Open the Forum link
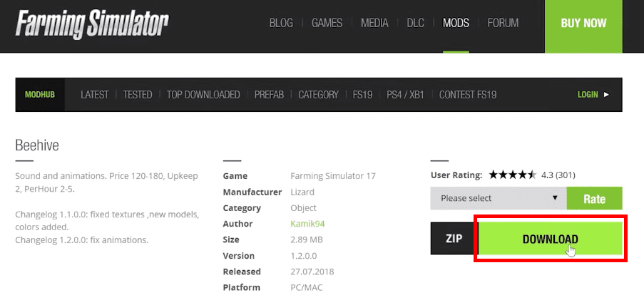The height and width of the screenshot is (305, 644). (x=503, y=23)
